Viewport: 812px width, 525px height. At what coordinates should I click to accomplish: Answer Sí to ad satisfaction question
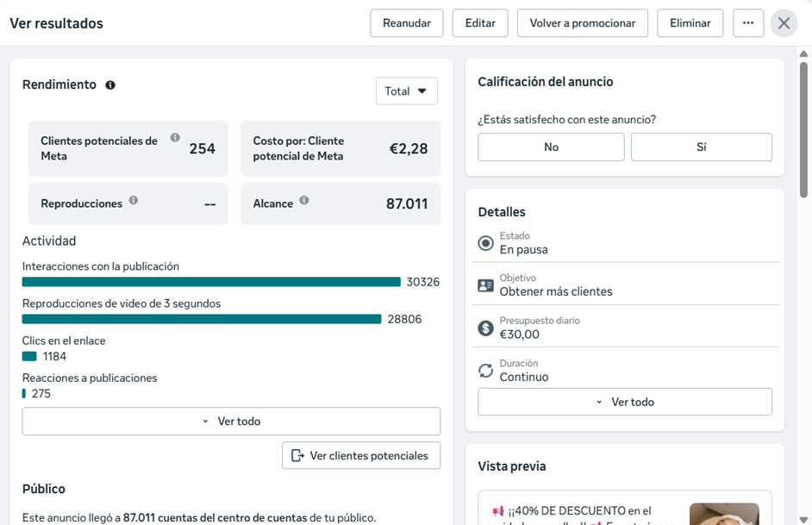(x=701, y=147)
